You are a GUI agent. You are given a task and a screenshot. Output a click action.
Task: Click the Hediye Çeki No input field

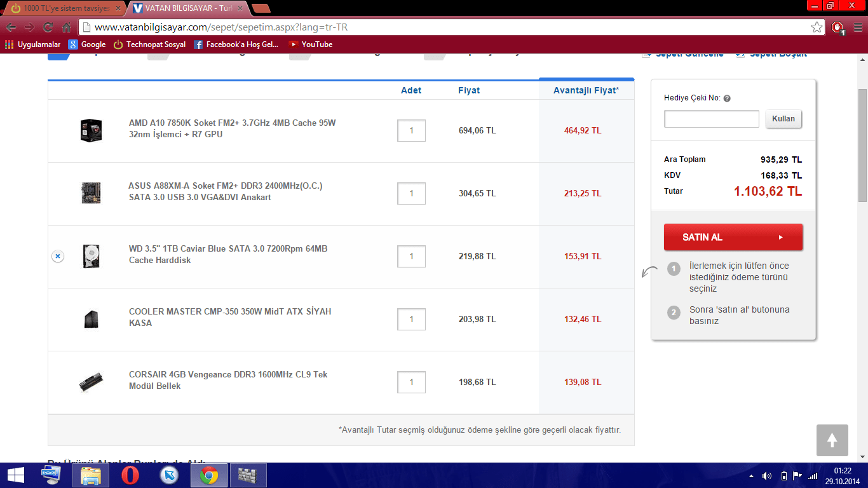coord(712,119)
